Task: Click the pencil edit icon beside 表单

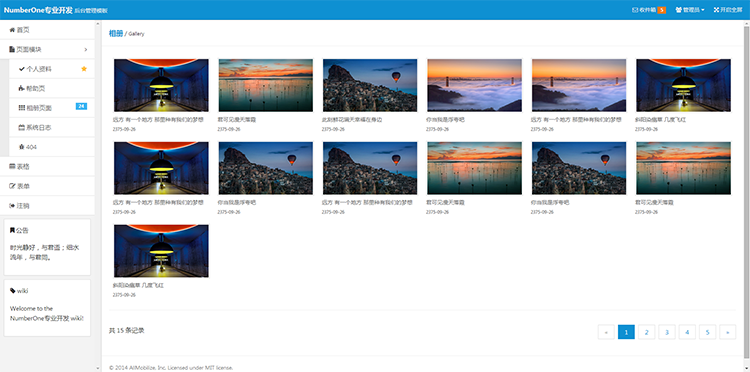Action: pyautogui.click(x=12, y=186)
